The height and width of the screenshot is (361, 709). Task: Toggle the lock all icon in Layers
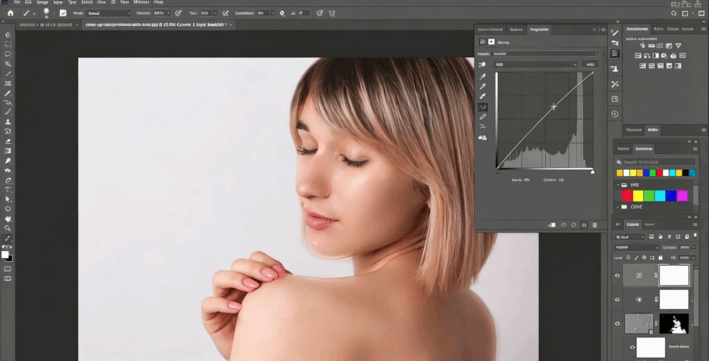coord(660,258)
